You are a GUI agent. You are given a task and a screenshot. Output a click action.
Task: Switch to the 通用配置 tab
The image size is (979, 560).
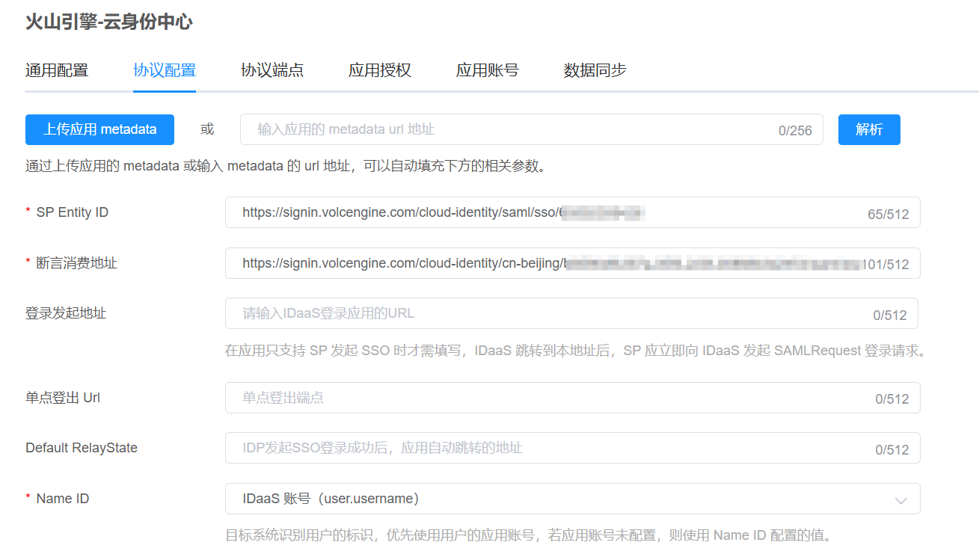(x=57, y=70)
